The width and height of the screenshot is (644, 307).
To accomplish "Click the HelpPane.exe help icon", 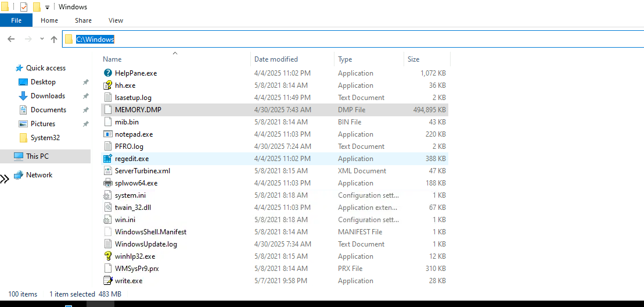I will [108, 73].
